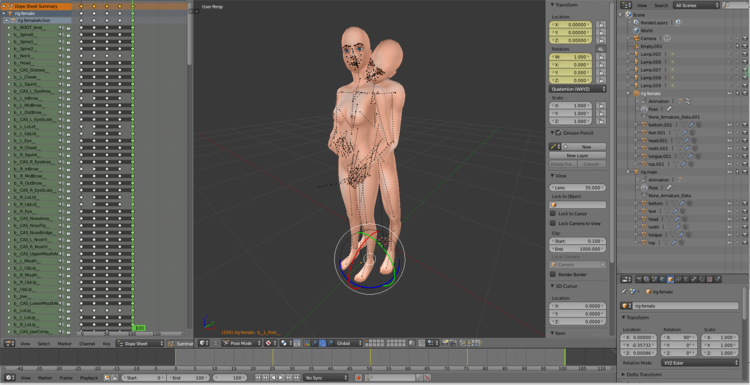Click the play animation button
This screenshot has width=750, height=385.
(x=281, y=377)
